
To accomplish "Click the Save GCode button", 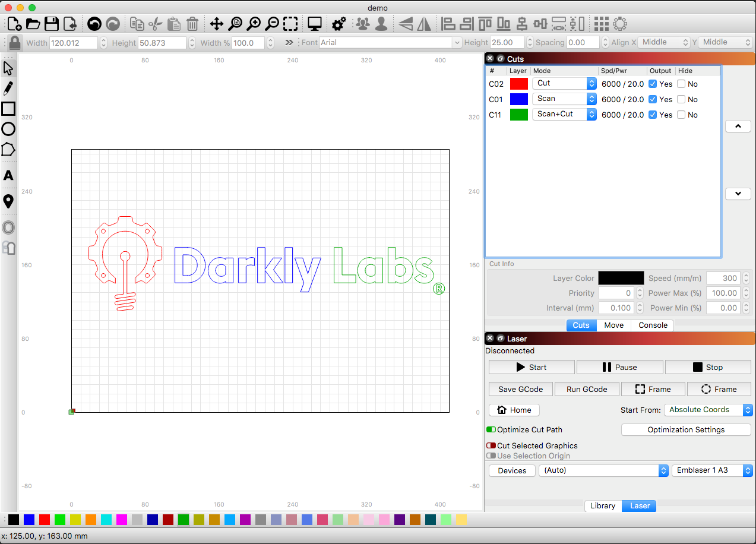I will click(x=521, y=389).
